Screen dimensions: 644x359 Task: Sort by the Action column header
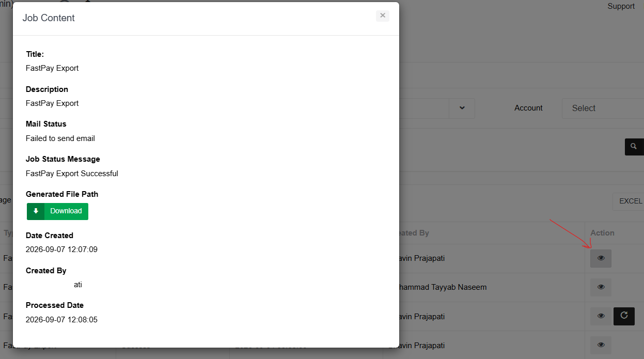tap(602, 233)
